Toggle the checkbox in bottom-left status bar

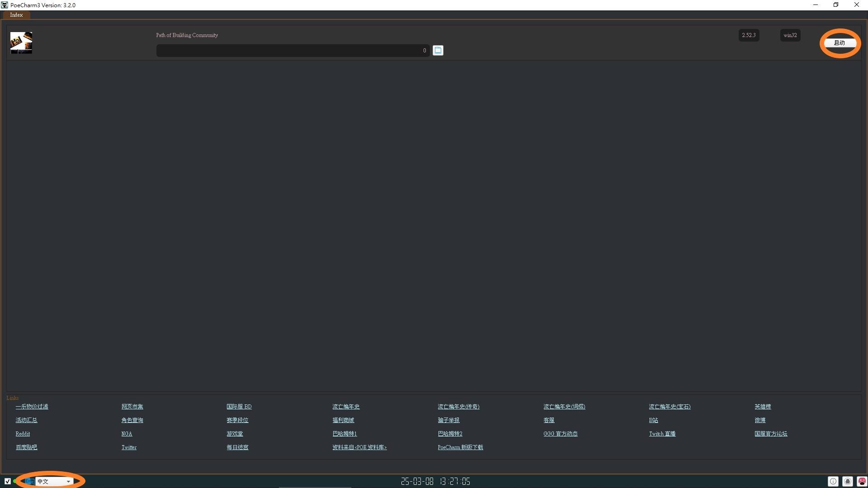8,482
